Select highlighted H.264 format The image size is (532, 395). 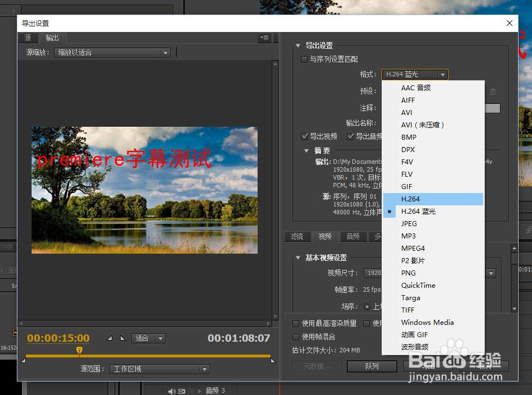click(x=433, y=199)
